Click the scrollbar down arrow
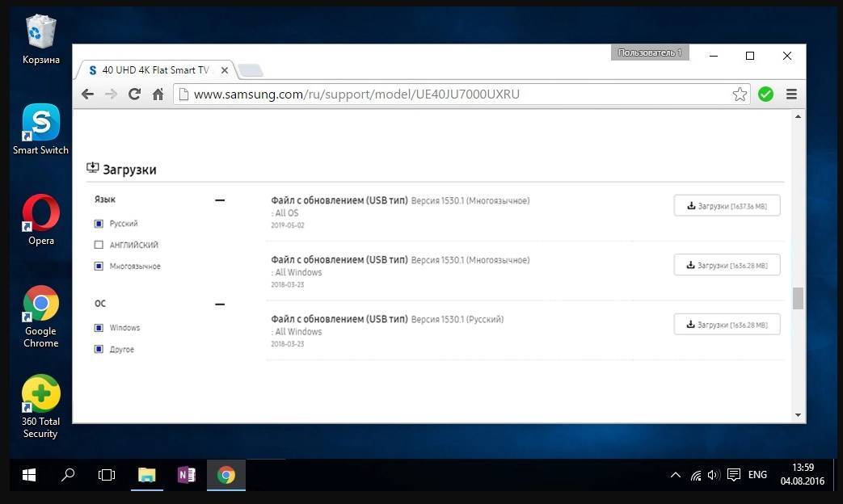 pyautogui.click(x=798, y=415)
